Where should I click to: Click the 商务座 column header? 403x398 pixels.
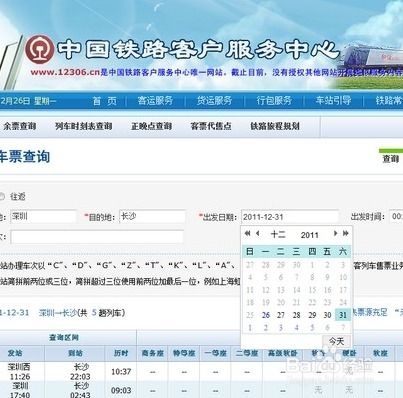[x=153, y=353]
